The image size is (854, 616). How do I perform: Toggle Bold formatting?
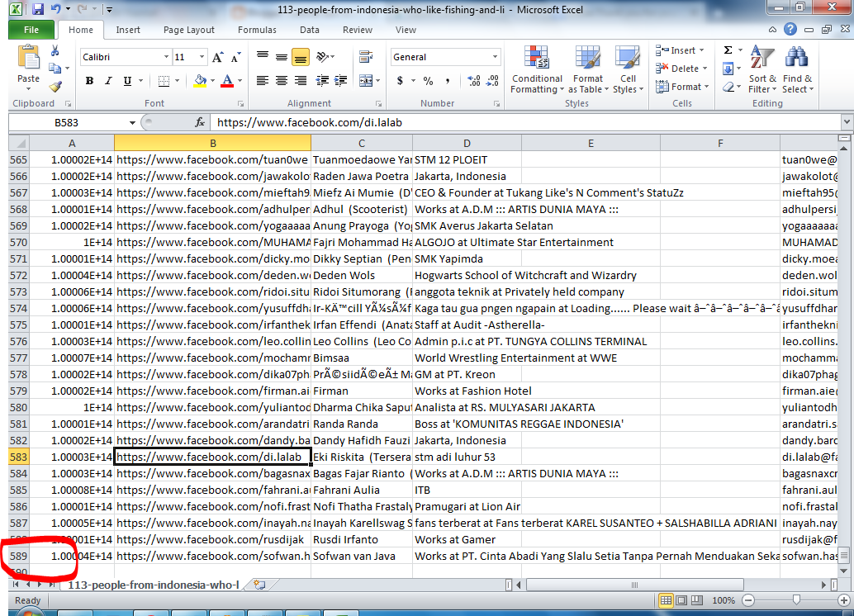(89, 81)
